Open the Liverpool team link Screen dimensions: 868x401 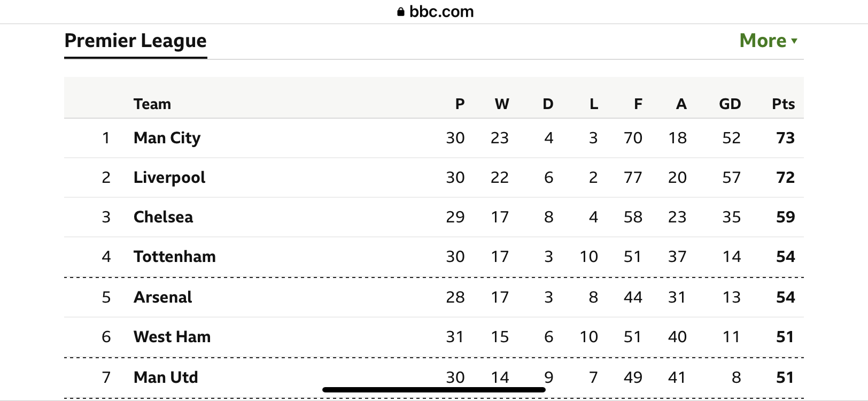point(169,178)
